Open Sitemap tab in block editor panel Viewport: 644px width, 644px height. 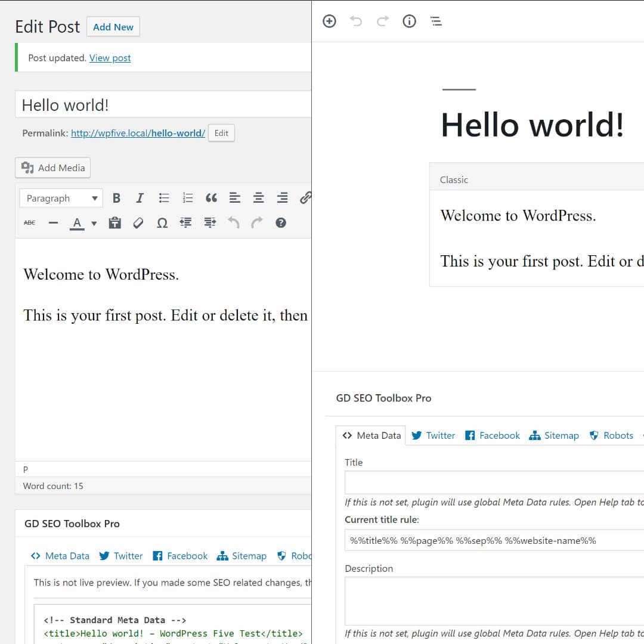click(554, 435)
